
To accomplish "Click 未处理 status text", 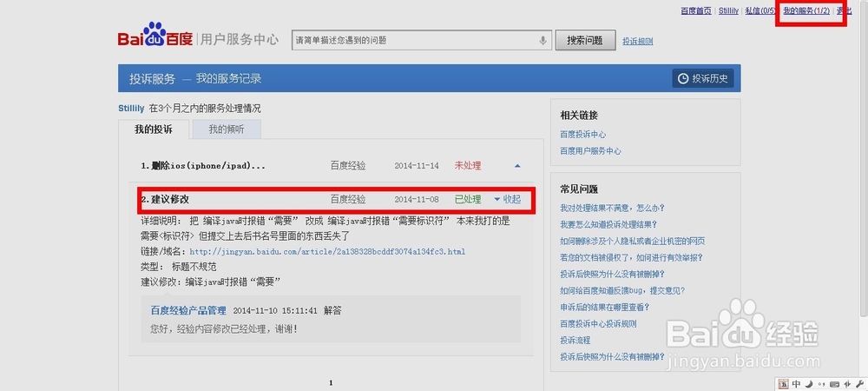I will click(467, 166).
